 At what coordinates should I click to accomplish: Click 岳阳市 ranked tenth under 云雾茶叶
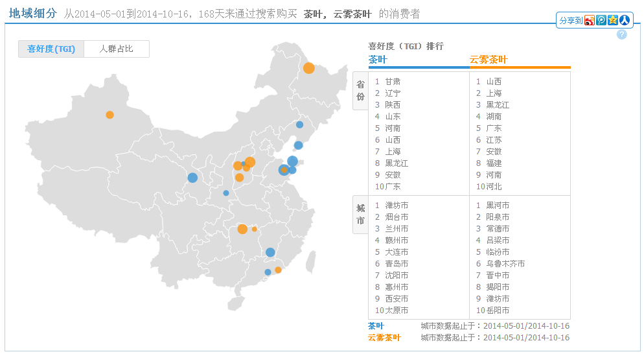click(498, 311)
